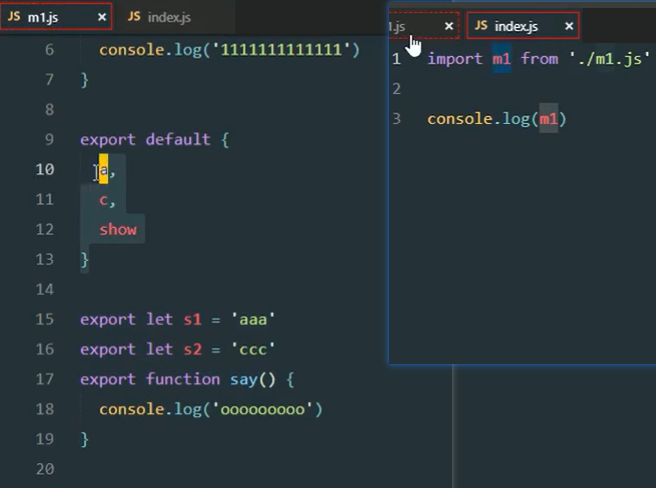Click 'let' keyword on line 15

159,319
